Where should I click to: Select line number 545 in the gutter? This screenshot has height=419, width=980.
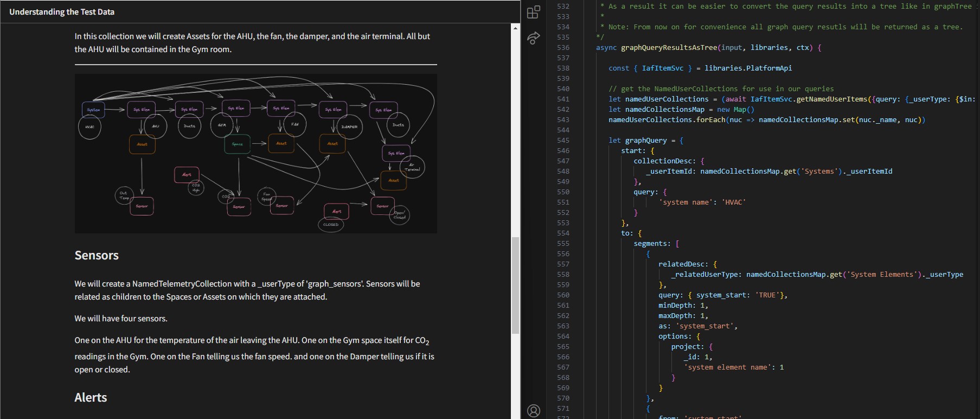563,141
